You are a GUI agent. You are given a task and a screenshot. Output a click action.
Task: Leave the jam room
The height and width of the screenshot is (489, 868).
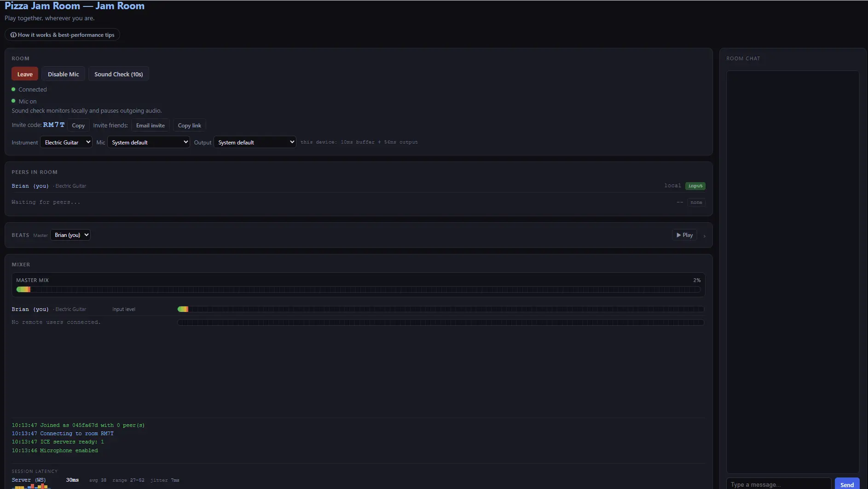coord(25,74)
